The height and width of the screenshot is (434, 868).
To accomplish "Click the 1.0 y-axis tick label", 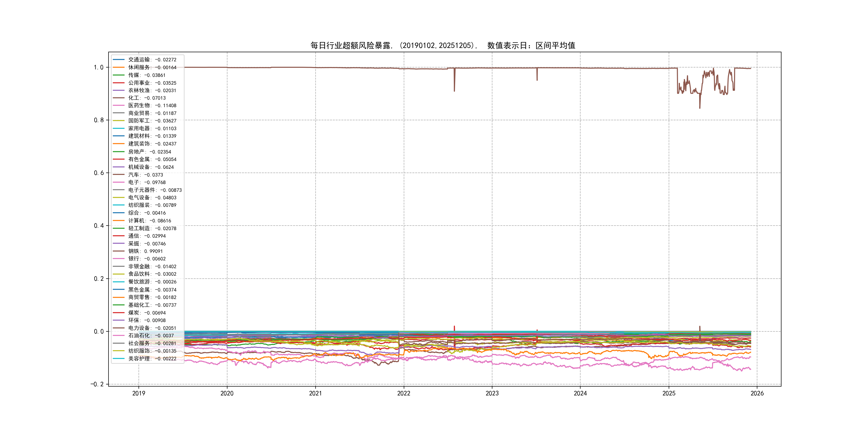I will (98, 68).
